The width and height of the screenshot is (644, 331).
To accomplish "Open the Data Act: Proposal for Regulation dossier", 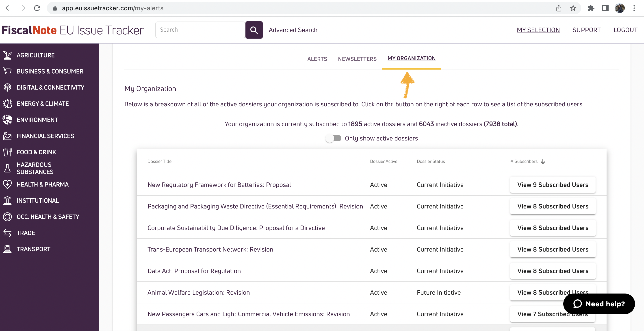I will (194, 271).
